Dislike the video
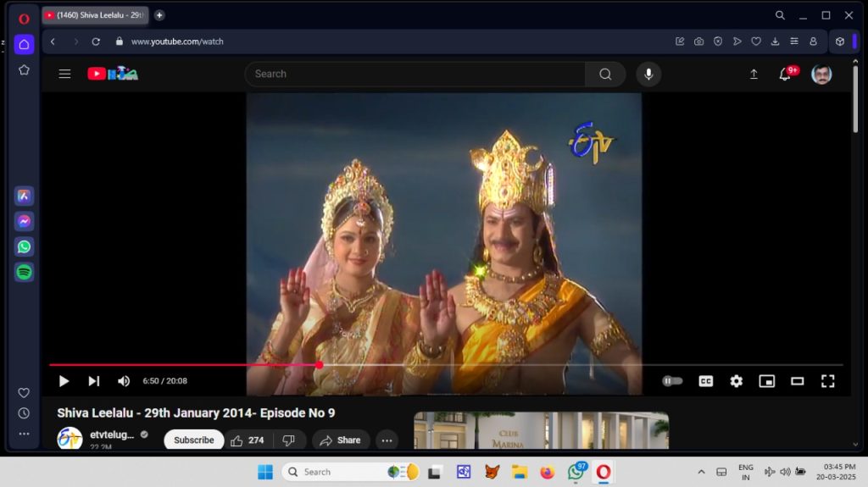Viewport: 868px width, 487px height. [289, 440]
